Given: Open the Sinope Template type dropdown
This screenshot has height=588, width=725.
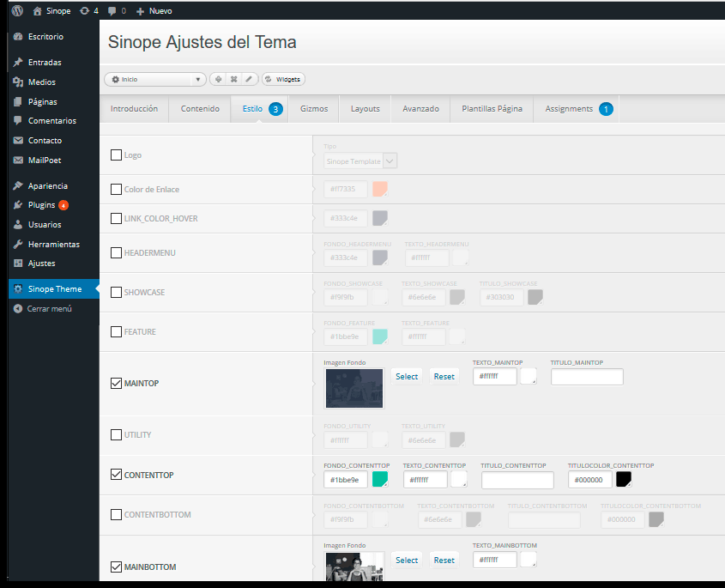Looking at the screenshot, I should coord(360,161).
